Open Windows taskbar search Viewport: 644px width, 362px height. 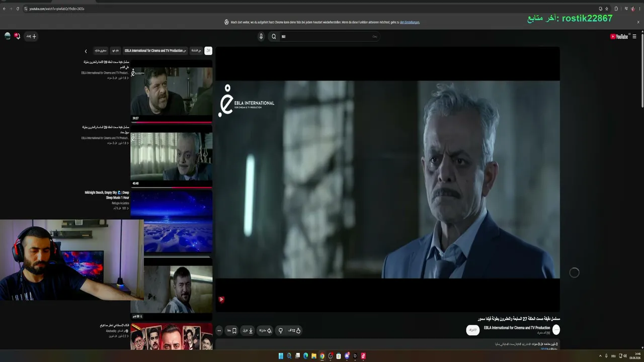click(x=289, y=356)
